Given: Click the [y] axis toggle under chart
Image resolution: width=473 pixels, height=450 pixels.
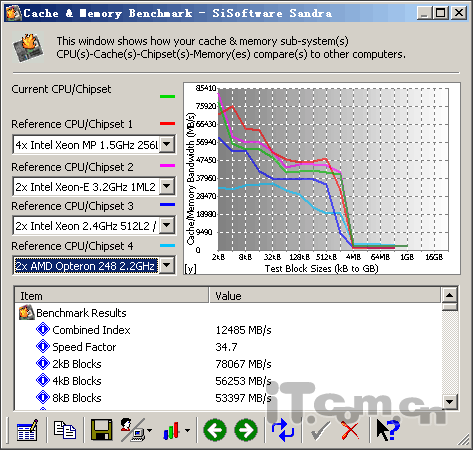Looking at the screenshot, I should click(x=191, y=269).
